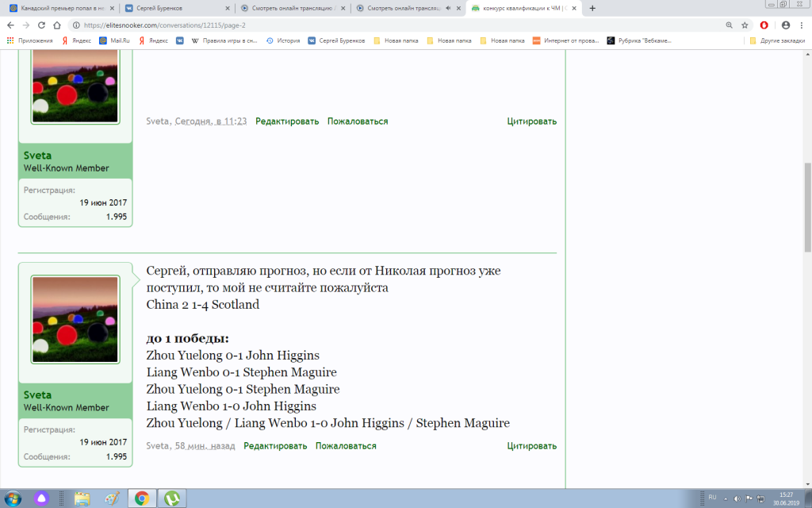Open the Chrome three-dot menu
The height and width of the screenshot is (508, 812).
tap(801, 25)
